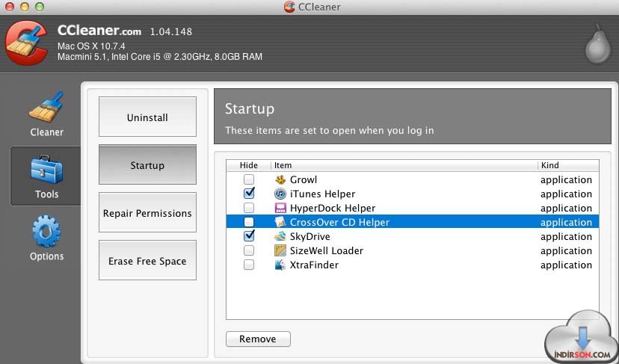Click the CrossOver CD Helper icon

280,222
